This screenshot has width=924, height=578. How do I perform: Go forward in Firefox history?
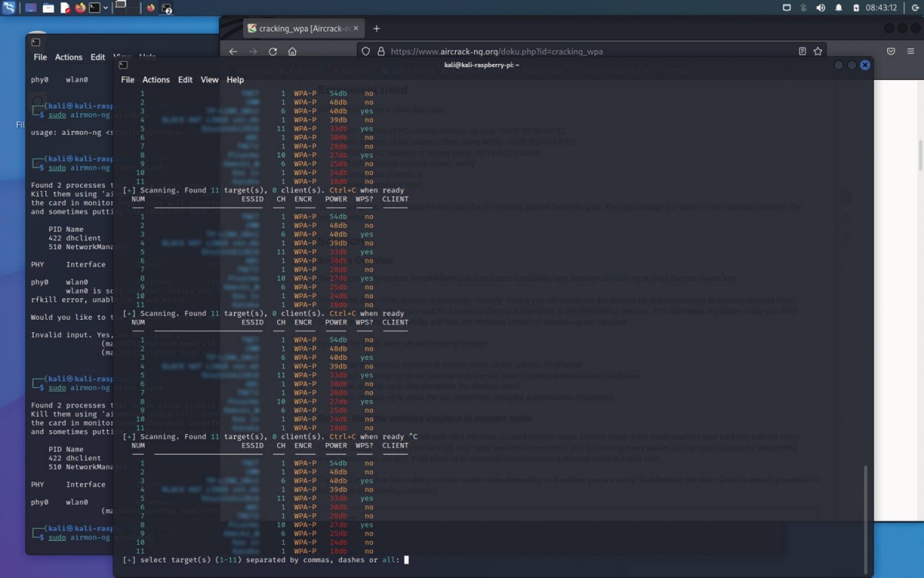(x=253, y=52)
